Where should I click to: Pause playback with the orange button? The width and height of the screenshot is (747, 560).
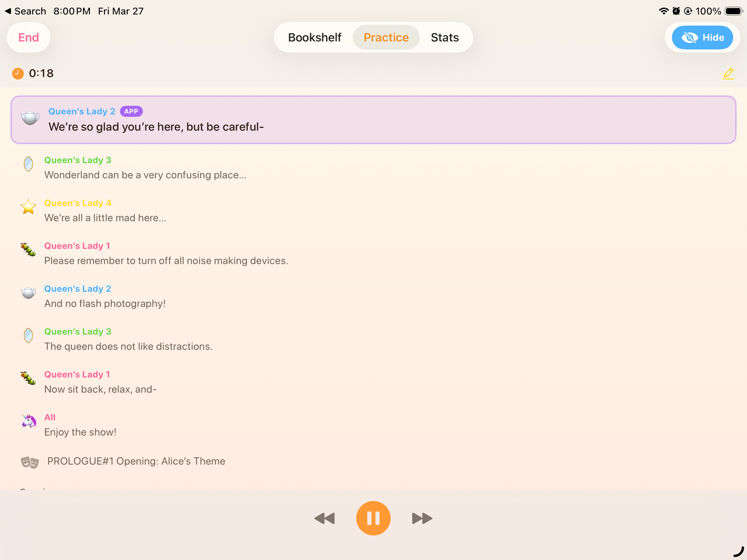click(373, 518)
